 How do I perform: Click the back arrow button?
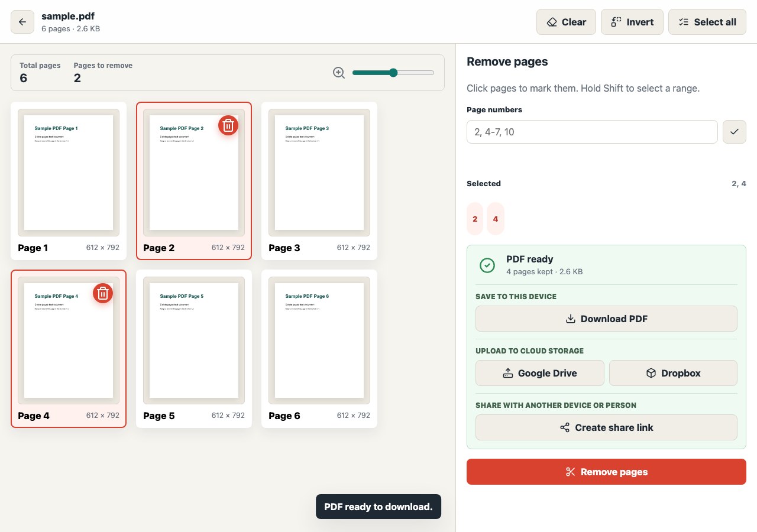pyautogui.click(x=22, y=22)
